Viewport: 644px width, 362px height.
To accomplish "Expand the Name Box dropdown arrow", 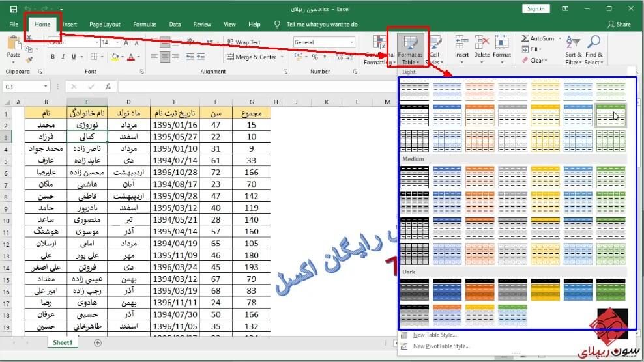I will pyautogui.click(x=46, y=86).
